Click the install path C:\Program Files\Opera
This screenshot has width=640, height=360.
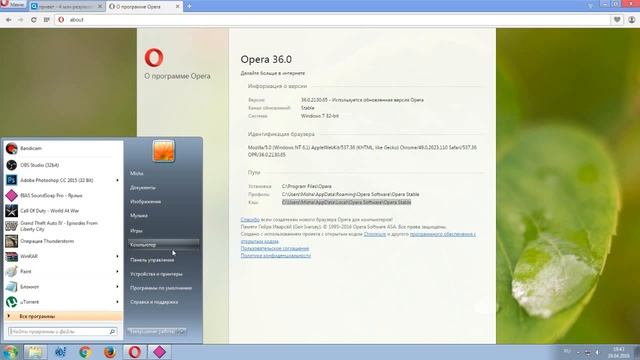(x=307, y=187)
